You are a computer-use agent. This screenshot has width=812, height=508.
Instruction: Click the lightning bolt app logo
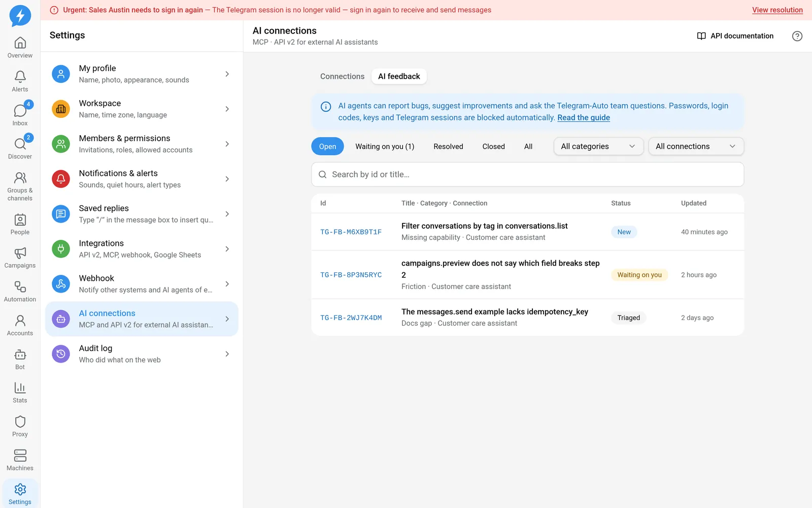[20, 16]
